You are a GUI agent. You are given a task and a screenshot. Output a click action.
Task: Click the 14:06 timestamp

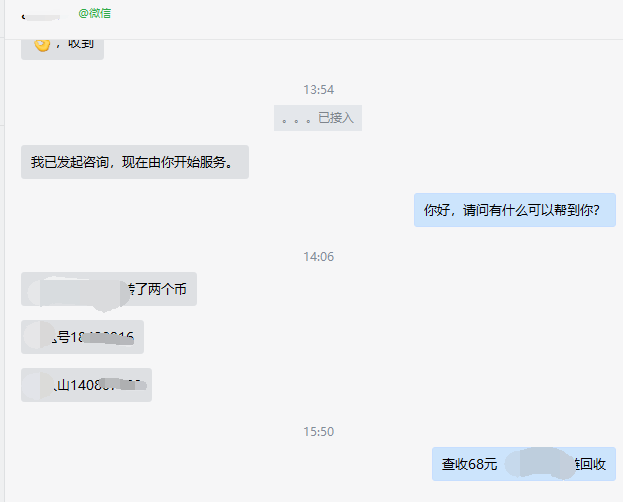coord(318,257)
